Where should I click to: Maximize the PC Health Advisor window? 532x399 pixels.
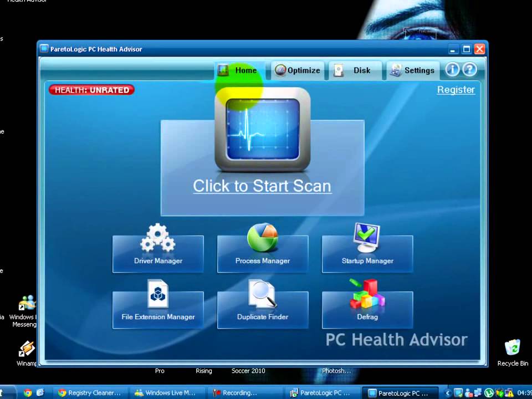(467, 49)
